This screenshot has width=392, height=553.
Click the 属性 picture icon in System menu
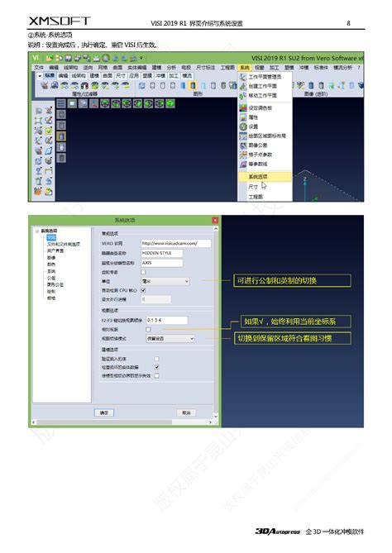coord(243,117)
